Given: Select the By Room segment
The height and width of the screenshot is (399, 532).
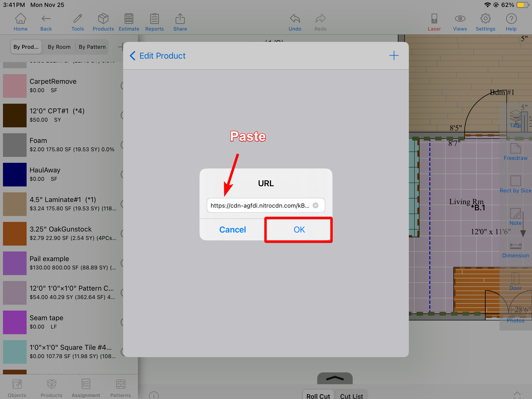Looking at the screenshot, I should 59,47.
